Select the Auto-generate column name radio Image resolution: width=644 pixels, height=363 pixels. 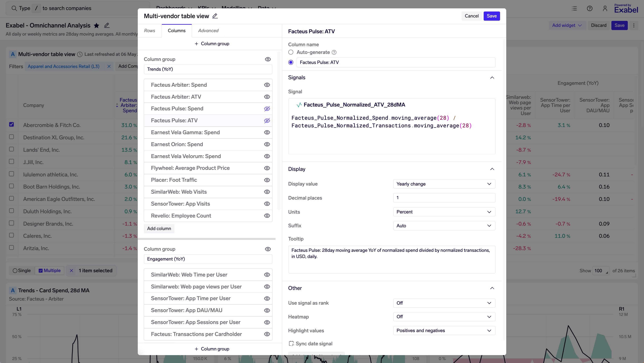[291, 52]
